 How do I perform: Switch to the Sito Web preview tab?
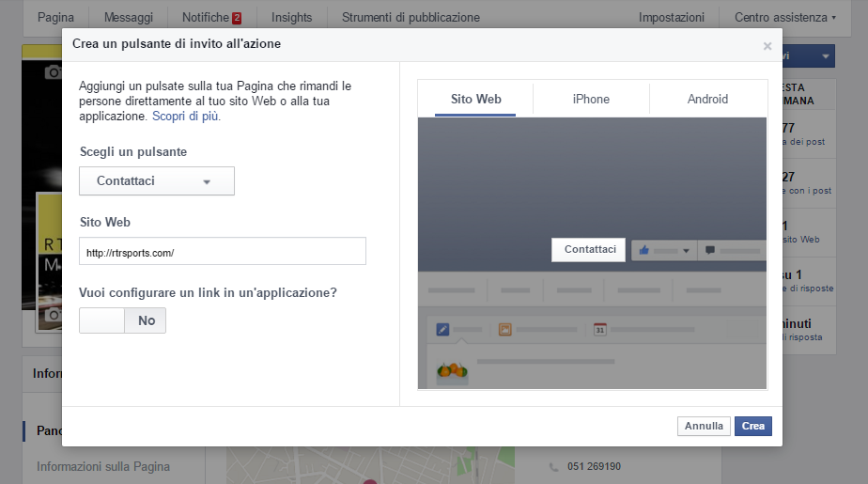(475, 99)
